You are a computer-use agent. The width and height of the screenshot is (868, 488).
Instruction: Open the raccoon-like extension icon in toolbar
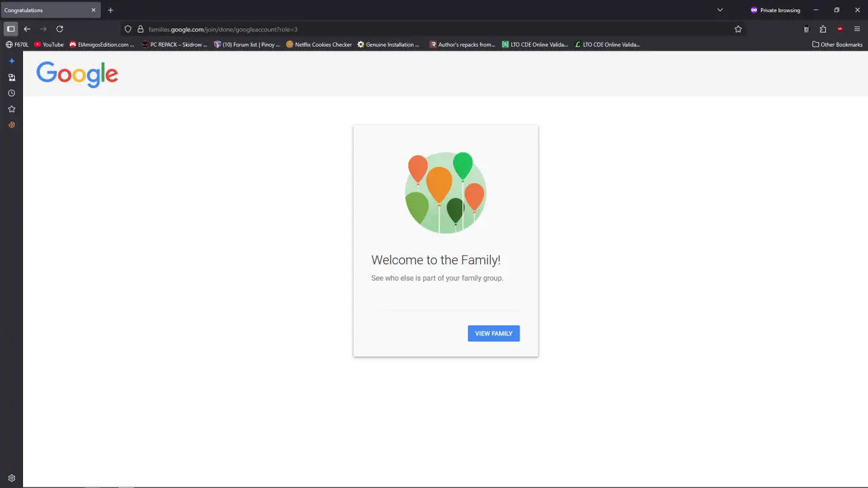(806, 29)
